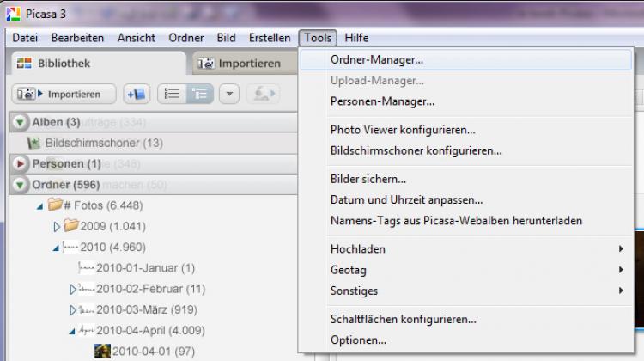Collapse the Alben section
This screenshot has height=361, width=644.
[x=20, y=123]
